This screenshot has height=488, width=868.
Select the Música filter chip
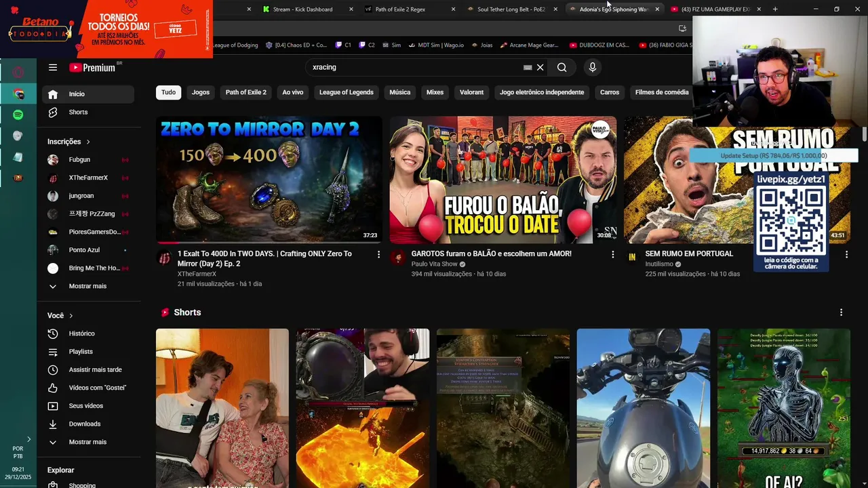pos(400,92)
